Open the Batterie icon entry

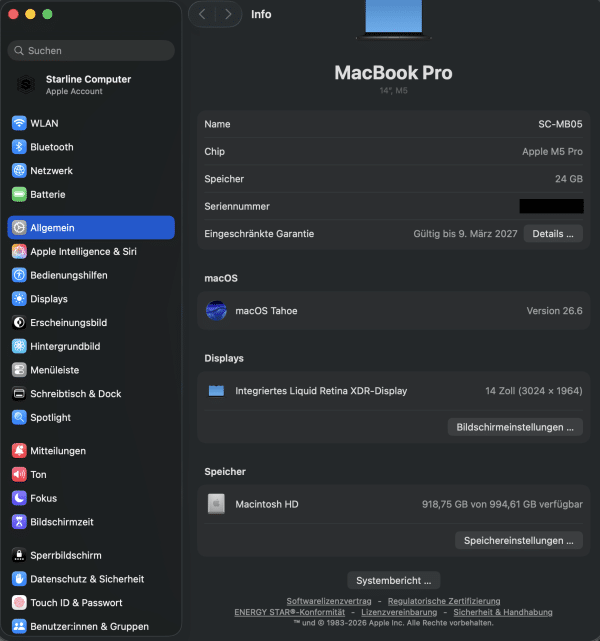19,194
